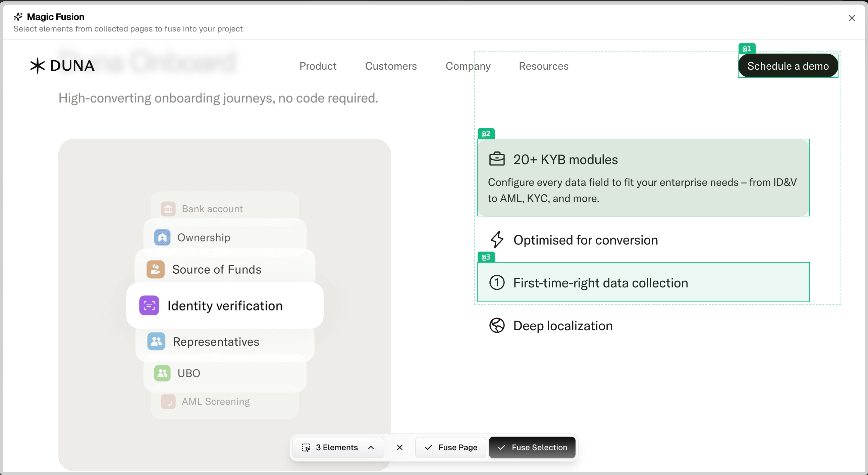868x475 pixels.
Task: Click the UBO icon
Action: (162, 373)
